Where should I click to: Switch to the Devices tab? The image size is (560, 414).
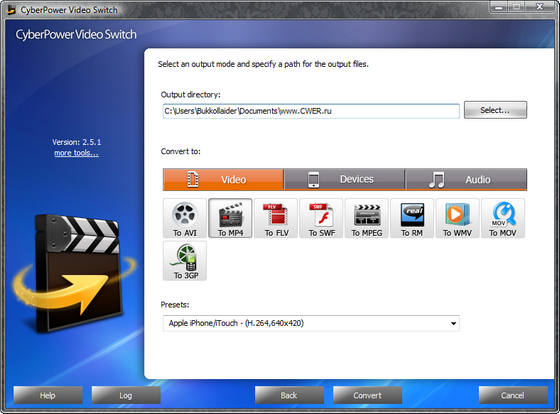[x=344, y=179]
